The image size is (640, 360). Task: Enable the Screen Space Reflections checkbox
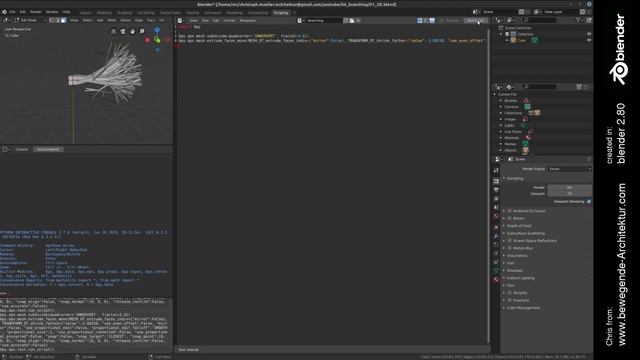(x=509, y=241)
